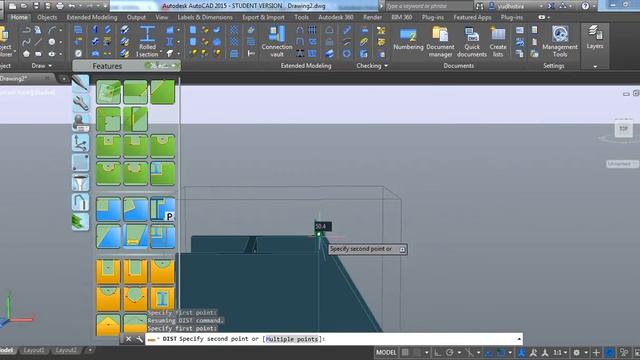Open Quick documents
640x360 pixels.
click(x=472, y=41)
